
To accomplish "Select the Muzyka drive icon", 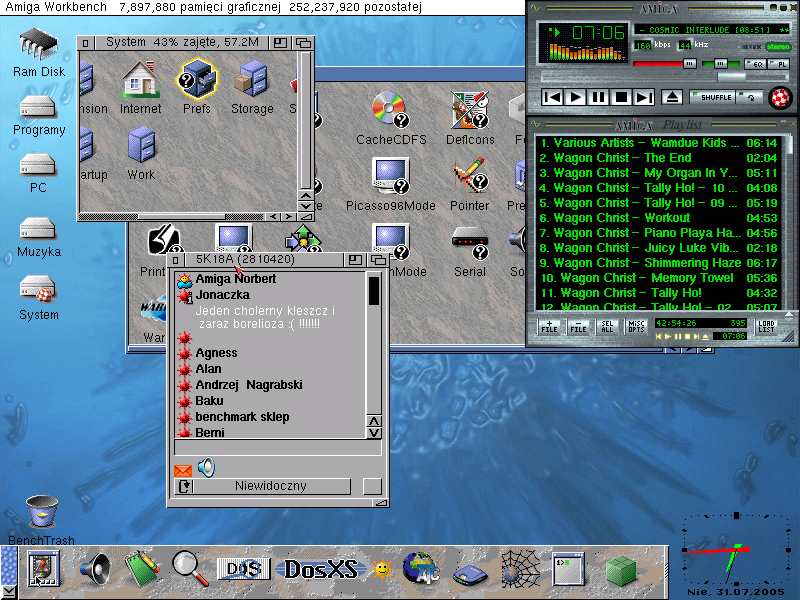I will coord(37,229).
